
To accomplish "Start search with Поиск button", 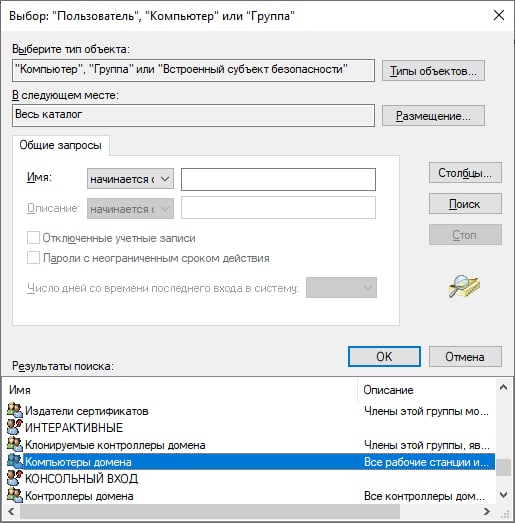I will coord(465,203).
